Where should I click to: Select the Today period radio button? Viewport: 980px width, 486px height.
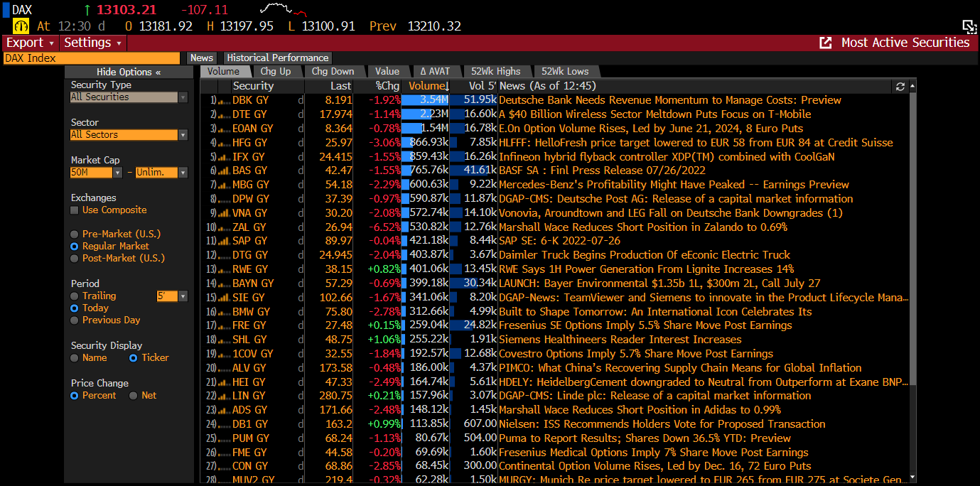pos(75,308)
